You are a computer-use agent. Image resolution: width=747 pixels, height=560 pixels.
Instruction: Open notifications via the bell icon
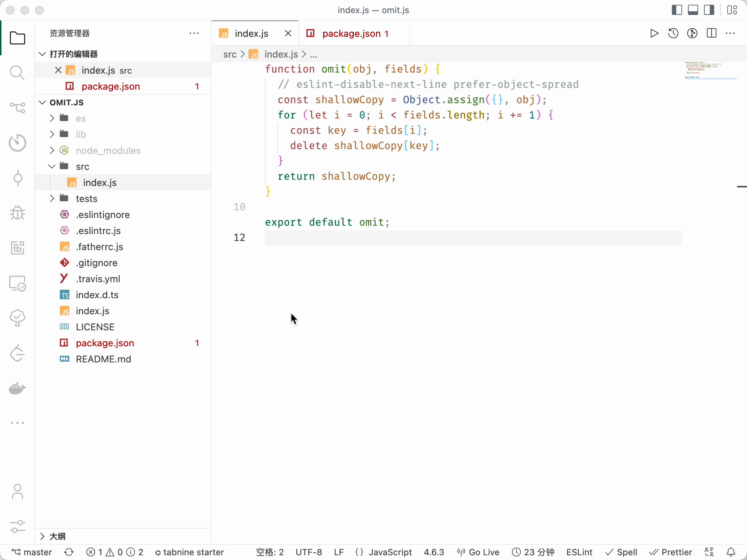click(x=732, y=552)
